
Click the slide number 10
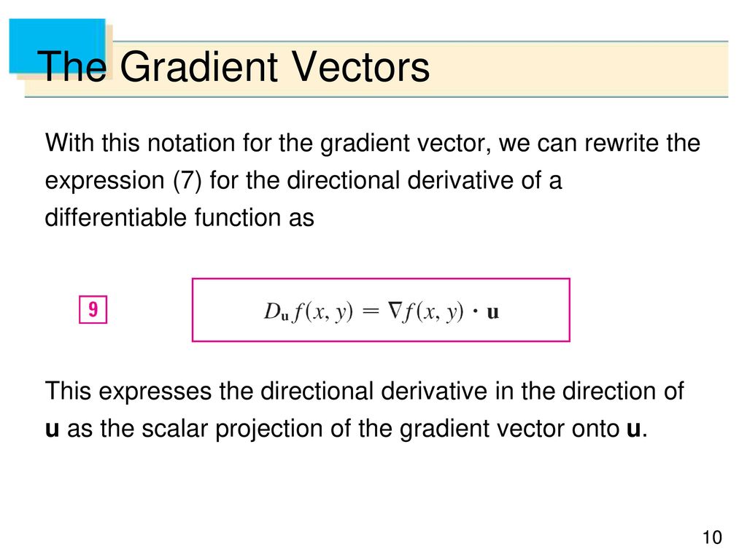click(x=712, y=537)
